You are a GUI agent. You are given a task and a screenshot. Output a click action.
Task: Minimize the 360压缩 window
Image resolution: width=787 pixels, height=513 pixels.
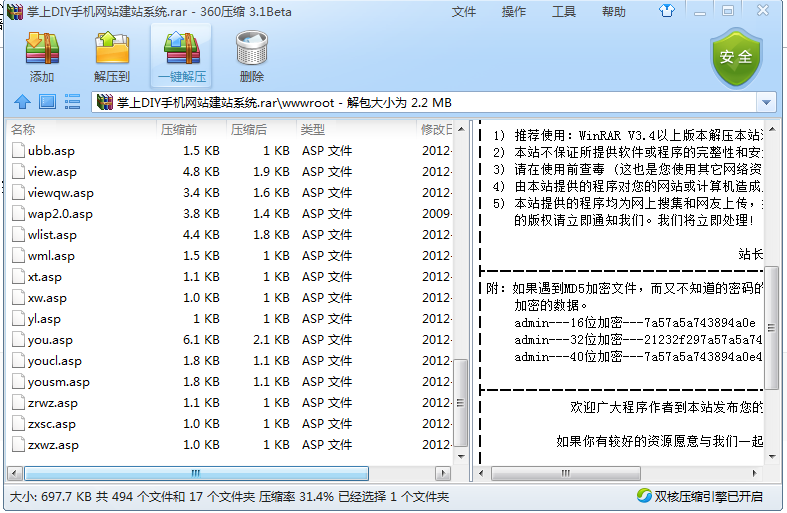tap(700, 12)
